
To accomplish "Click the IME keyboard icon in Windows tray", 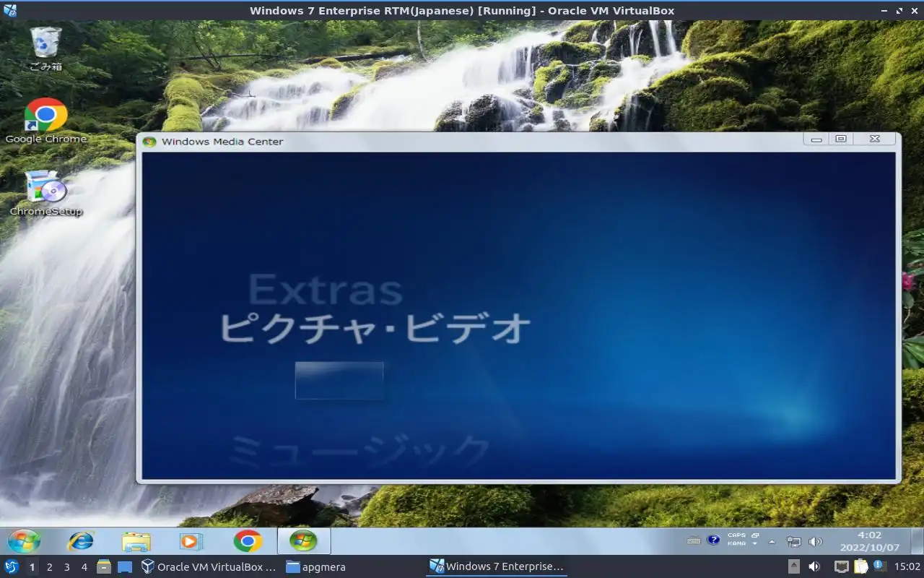I will tap(694, 540).
